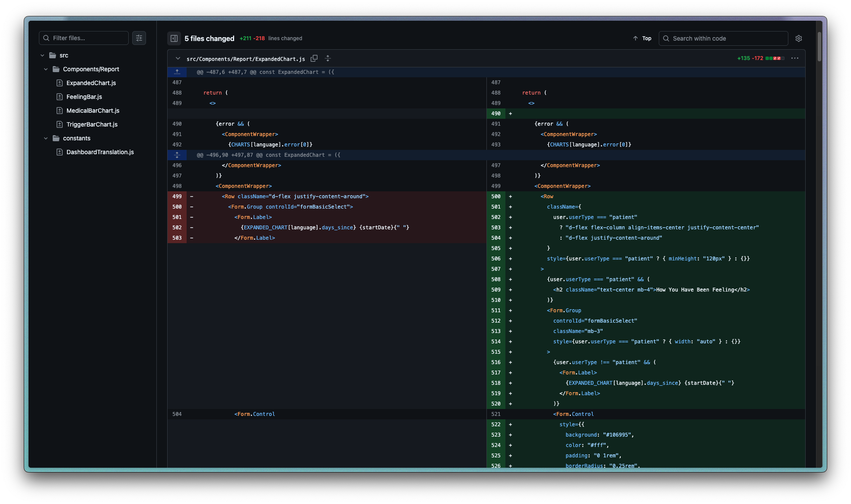The image size is (851, 504).
Task: Click the MedicalBarChart.js modified file icon
Action: point(60,111)
